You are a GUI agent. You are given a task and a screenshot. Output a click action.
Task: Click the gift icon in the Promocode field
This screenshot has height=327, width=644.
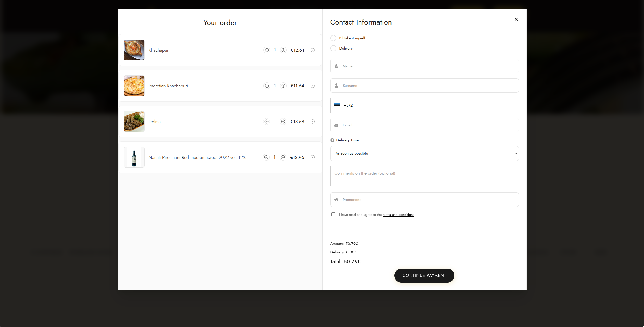click(336, 200)
